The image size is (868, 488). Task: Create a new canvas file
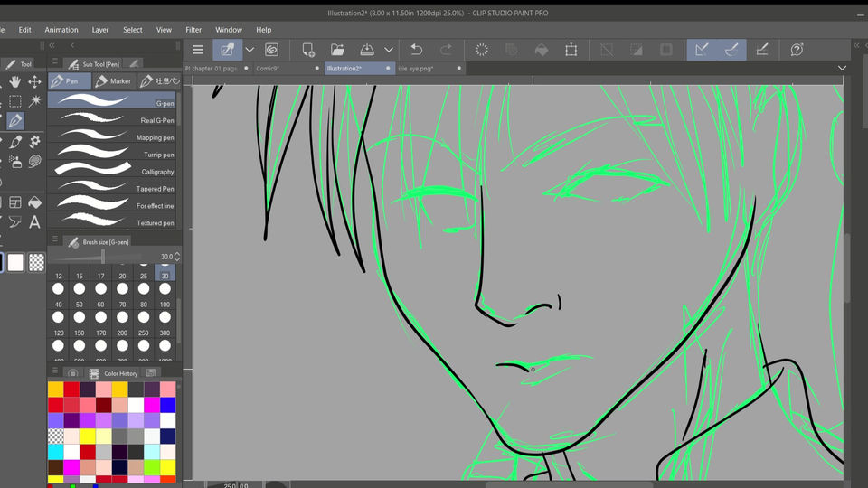tap(308, 50)
